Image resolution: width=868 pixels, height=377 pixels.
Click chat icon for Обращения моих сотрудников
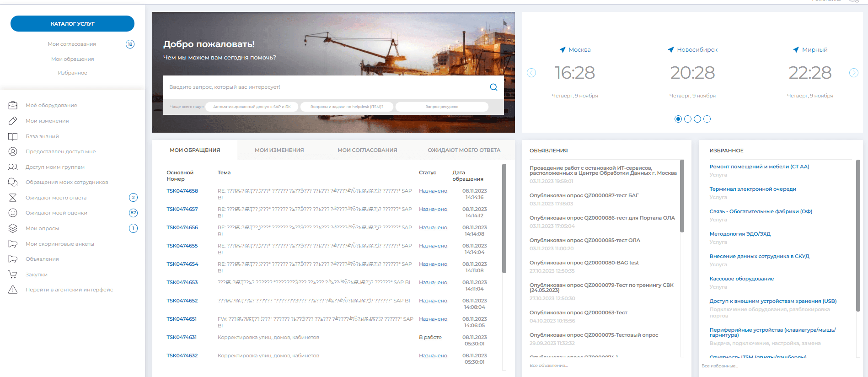tap(13, 182)
